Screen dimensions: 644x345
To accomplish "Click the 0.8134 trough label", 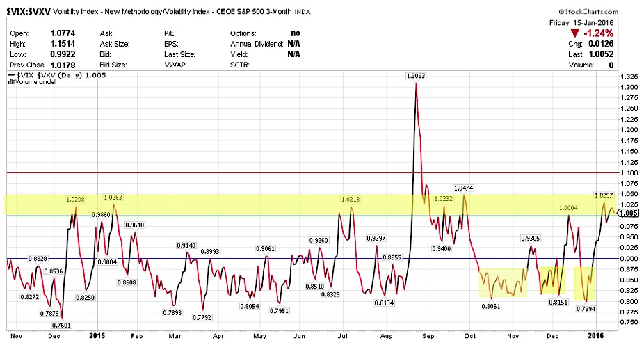I will 384,303.
